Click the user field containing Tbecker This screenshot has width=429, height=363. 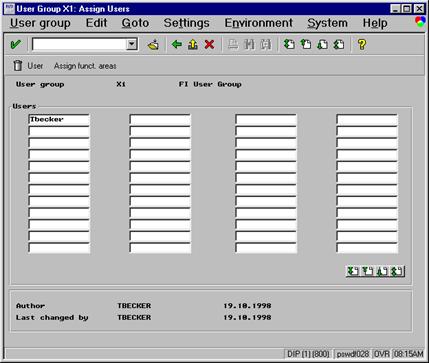pos(59,120)
